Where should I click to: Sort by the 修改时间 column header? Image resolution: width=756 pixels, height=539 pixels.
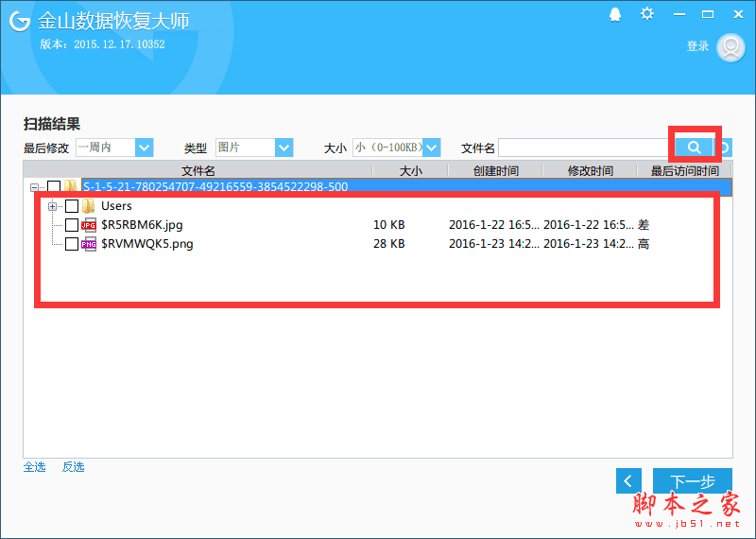[590, 170]
